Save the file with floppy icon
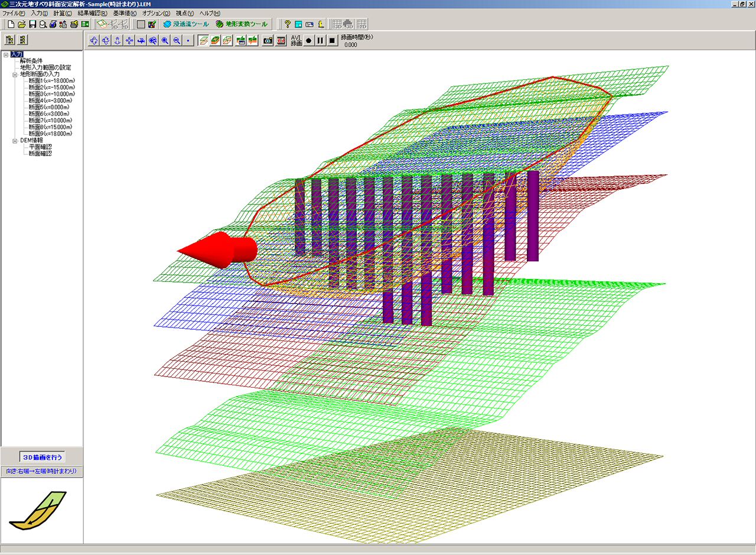The image size is (756, 555). (x=32, y=24)
